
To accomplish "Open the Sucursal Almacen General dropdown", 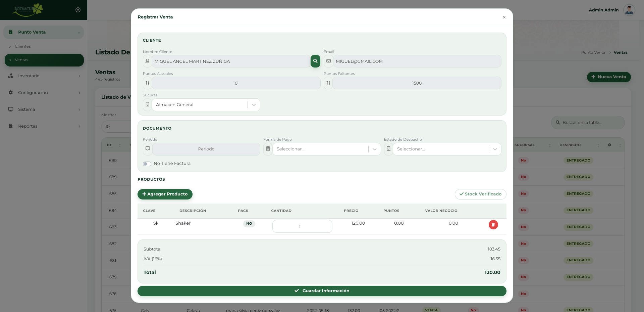I will pyautogui.click(x=206, y=105).
